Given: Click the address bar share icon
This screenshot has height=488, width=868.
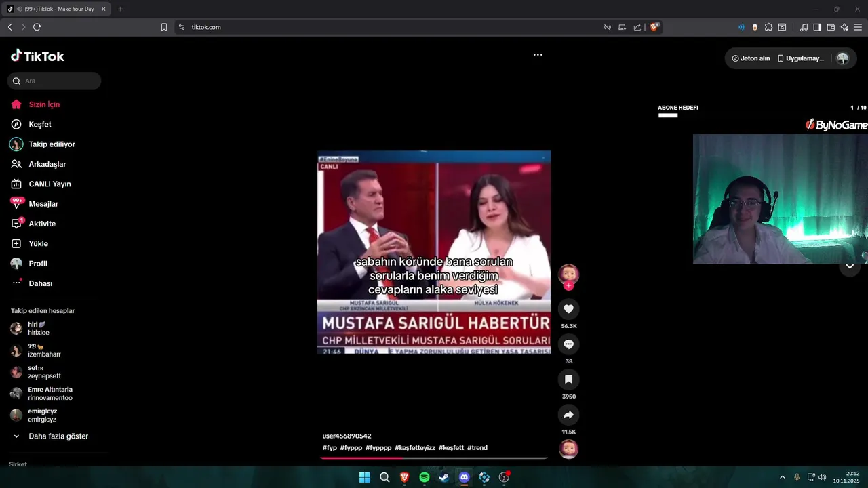Looking at the screenshot, I should coord(637,27).
